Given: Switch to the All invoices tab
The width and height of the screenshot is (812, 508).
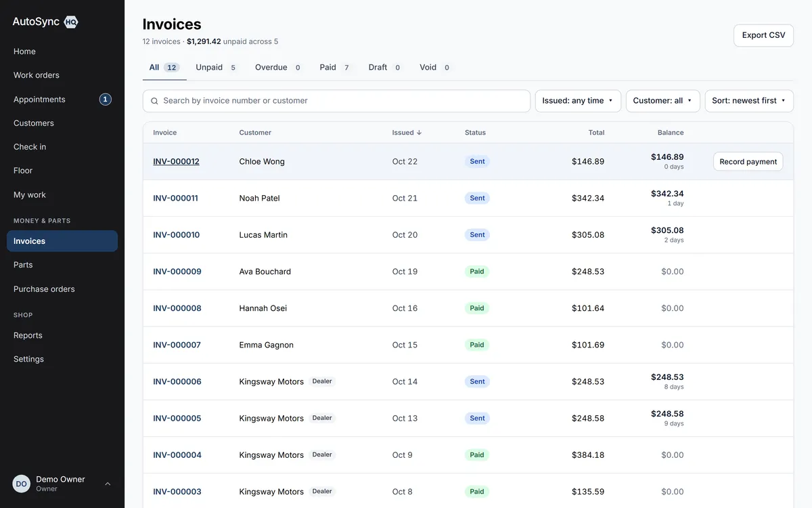Looking at the screenshot, I should 164,68.
